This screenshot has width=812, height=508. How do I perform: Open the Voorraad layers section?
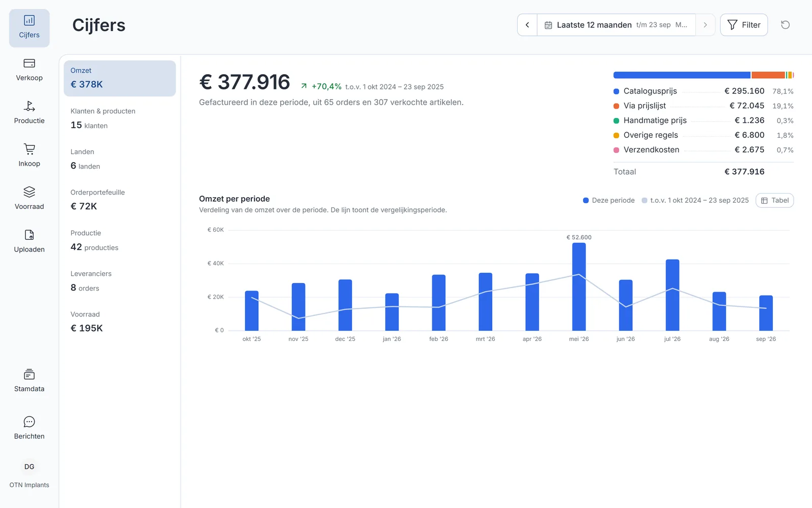[x=29, y=199]
